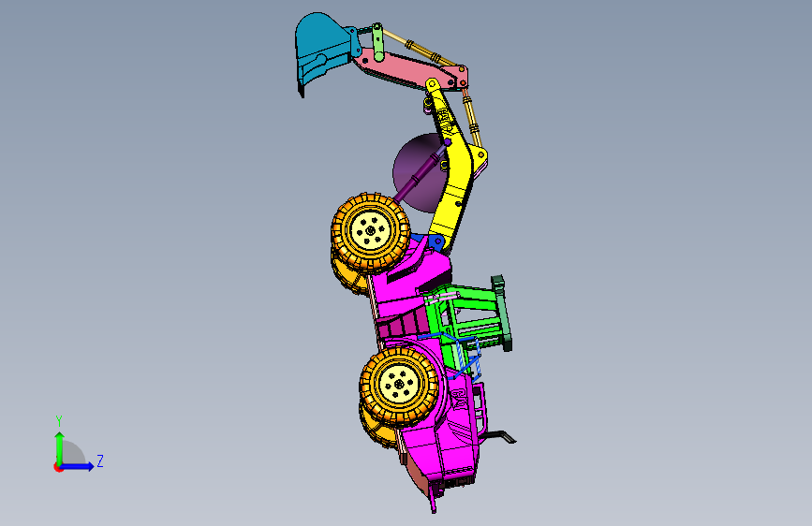The width and height of the screenshot is (812, 526).
Task: Click the red origin point of triad
Action: [57, 467]
